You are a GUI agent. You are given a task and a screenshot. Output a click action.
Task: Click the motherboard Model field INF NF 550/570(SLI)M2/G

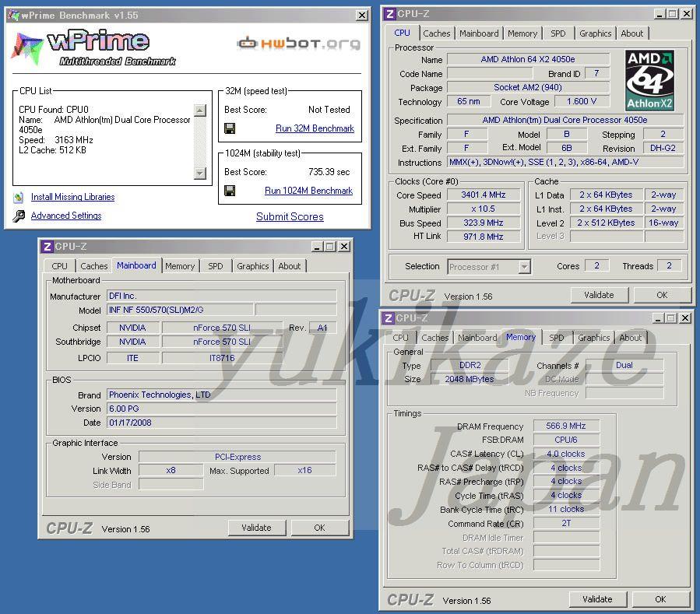(x=180, y=310)
